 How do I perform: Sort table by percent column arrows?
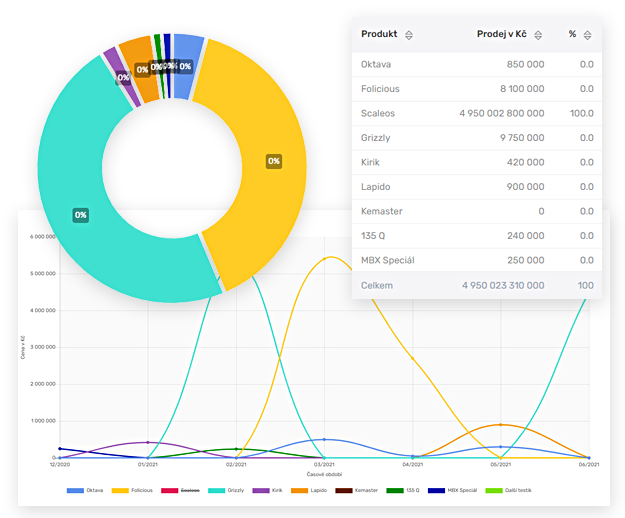pos(587,35)
